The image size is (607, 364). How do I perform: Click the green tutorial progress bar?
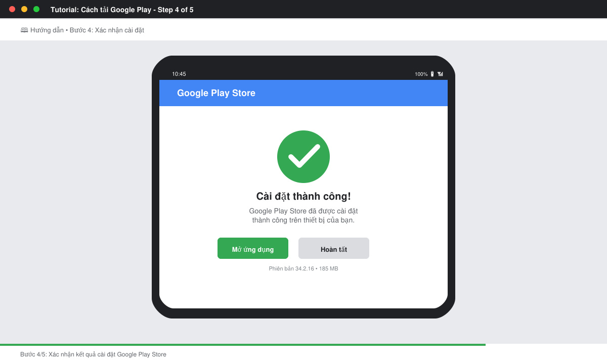tap(243, 345)
